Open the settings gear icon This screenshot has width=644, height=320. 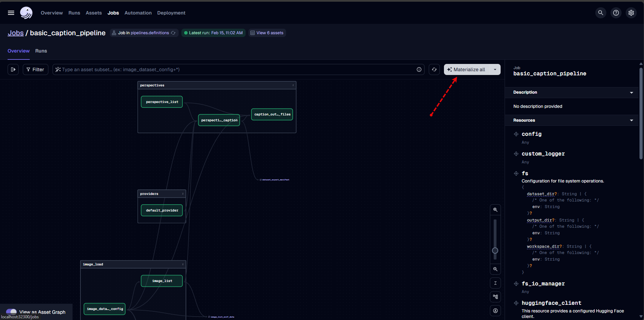[631, 13]
